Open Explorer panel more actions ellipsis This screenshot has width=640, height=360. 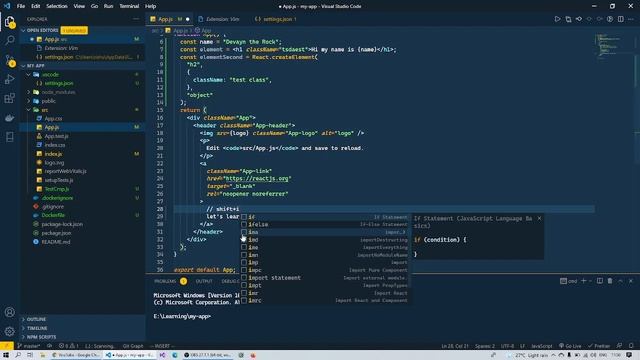(136, 19)
